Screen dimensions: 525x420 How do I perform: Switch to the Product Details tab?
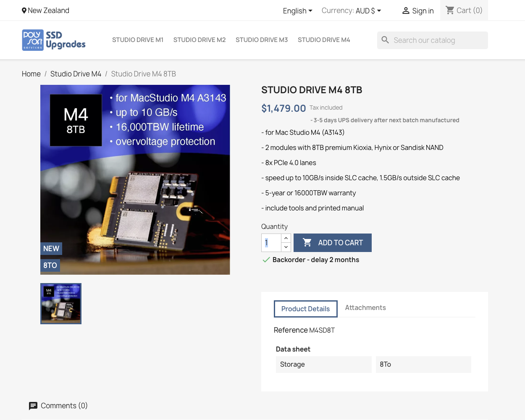pos(306,309)
